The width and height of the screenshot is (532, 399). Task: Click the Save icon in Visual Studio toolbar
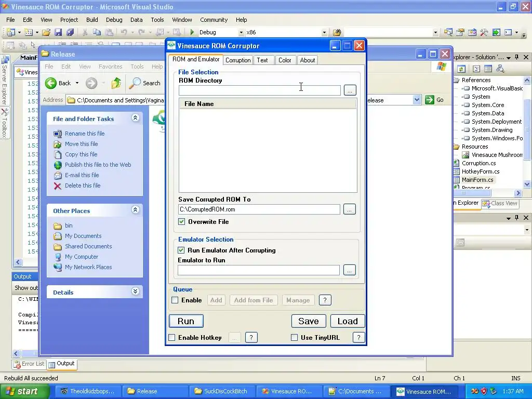click(x=58, y=32)
